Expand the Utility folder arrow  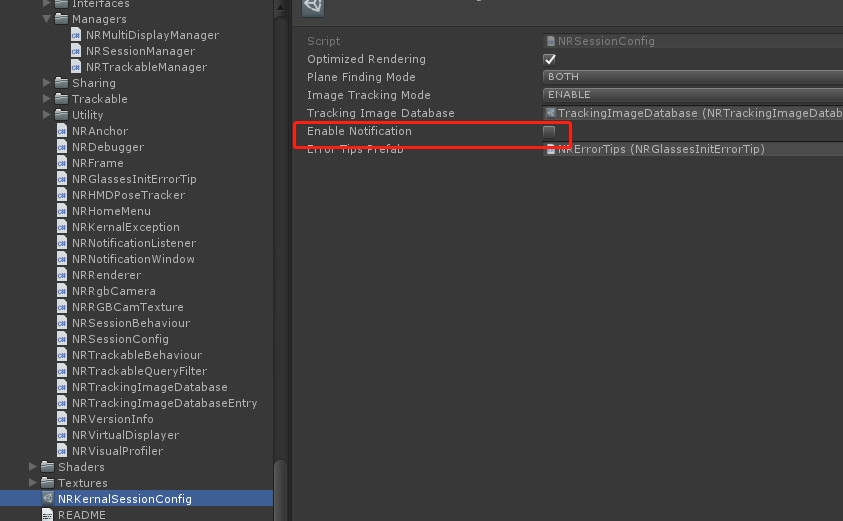[47, 115]
